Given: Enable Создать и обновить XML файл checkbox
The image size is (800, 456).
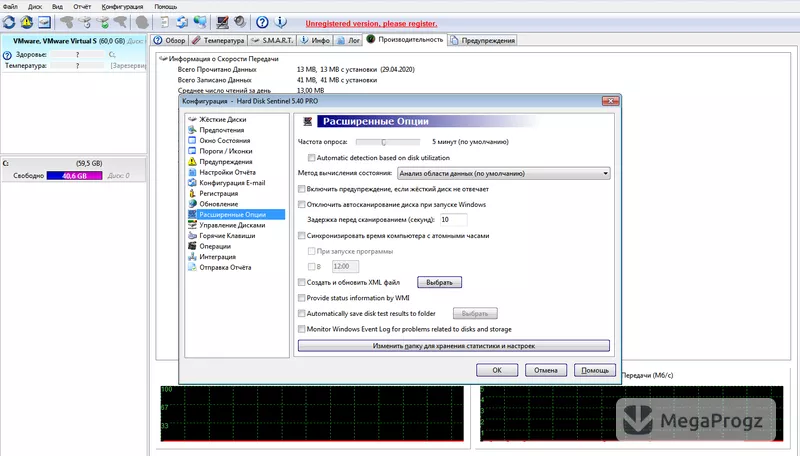Looking at the screenshot, I should (x=302, y=282).
